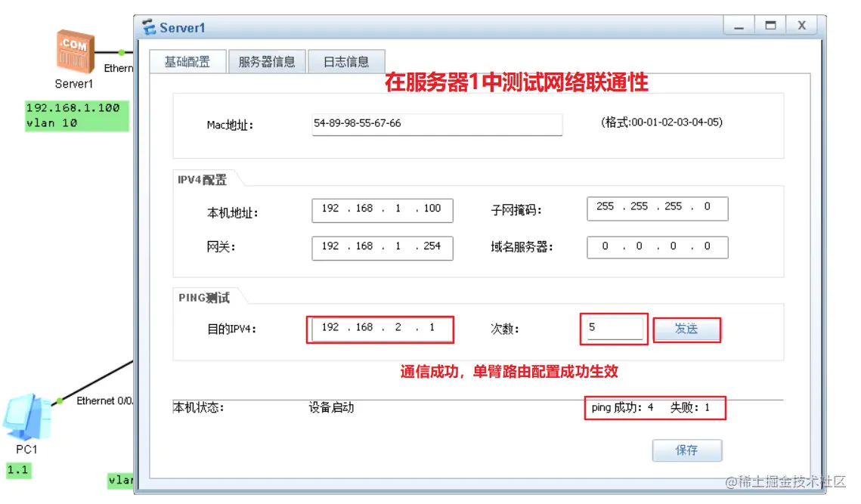Click the green 1.1 label under PC1

(19, 470)
